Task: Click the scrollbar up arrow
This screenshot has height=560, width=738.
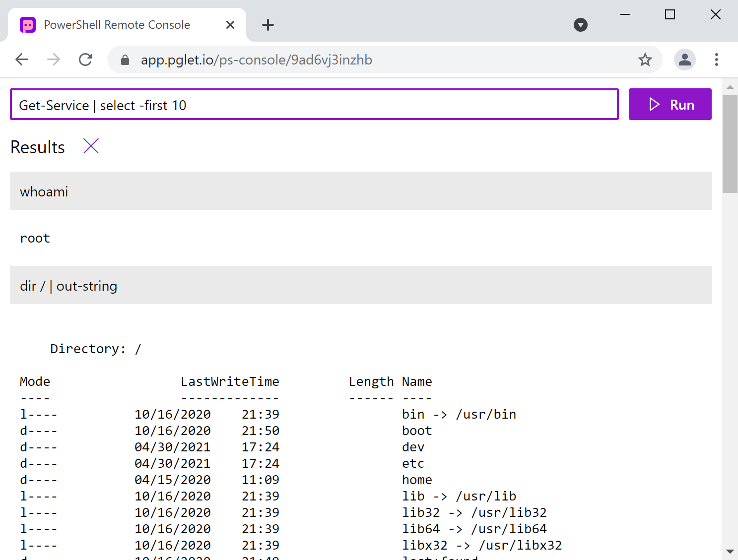Action: [730, 87]
